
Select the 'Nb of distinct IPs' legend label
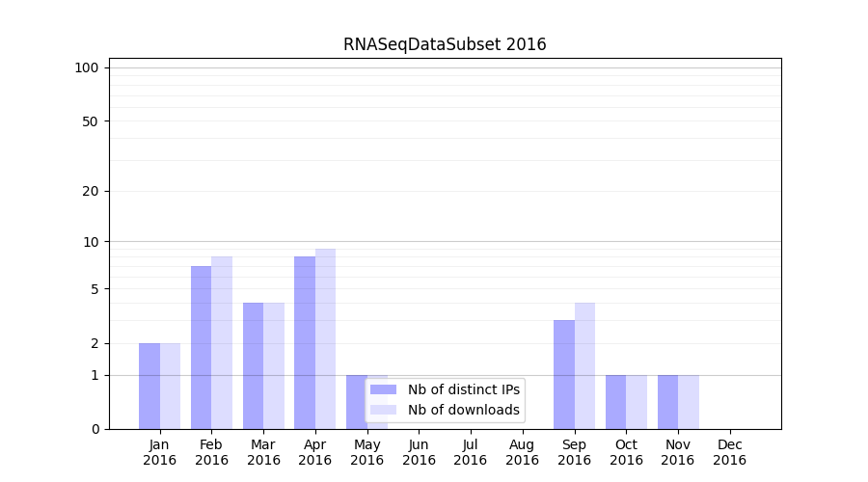point(463,389)
